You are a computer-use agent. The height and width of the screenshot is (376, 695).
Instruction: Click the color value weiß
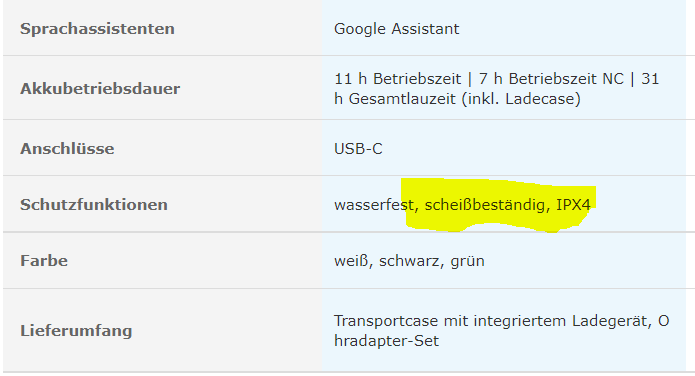point(351,261)
